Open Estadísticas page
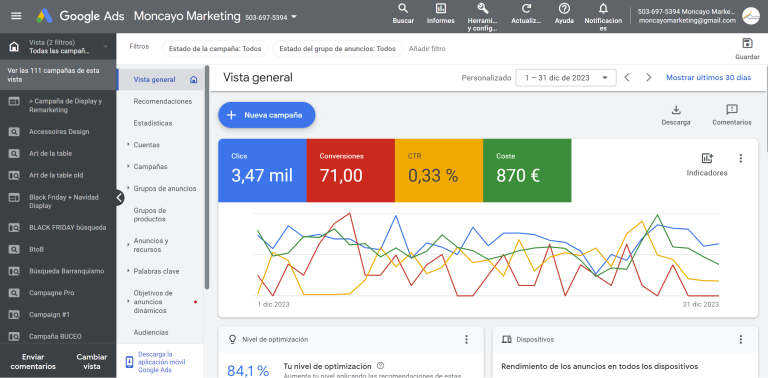768x378 pixels. [x=153, y=123]
